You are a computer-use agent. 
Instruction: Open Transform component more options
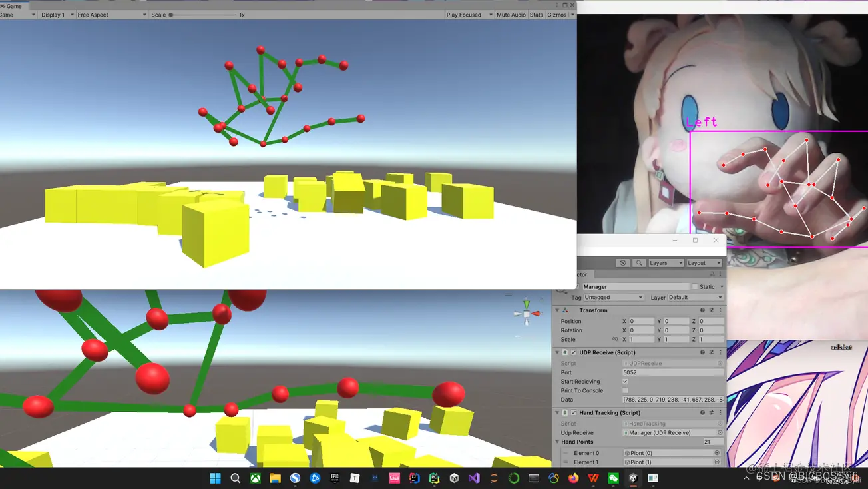pyautogui.click(x=720, y=310)
